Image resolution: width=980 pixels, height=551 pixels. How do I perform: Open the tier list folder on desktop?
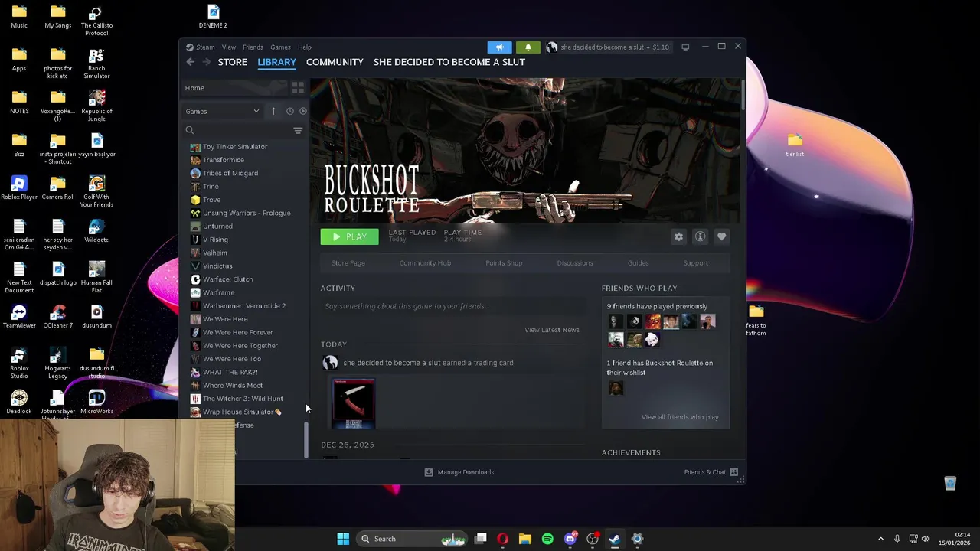[795, 145]
